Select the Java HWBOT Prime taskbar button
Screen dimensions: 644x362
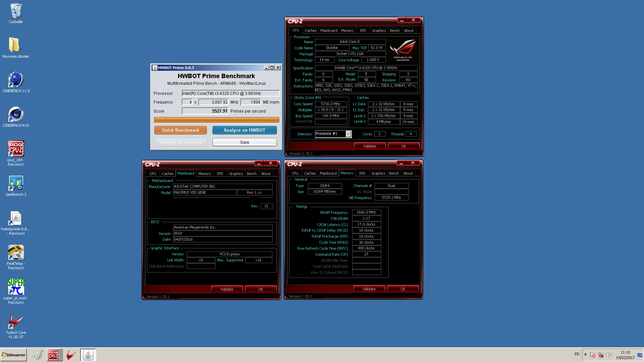88,355
